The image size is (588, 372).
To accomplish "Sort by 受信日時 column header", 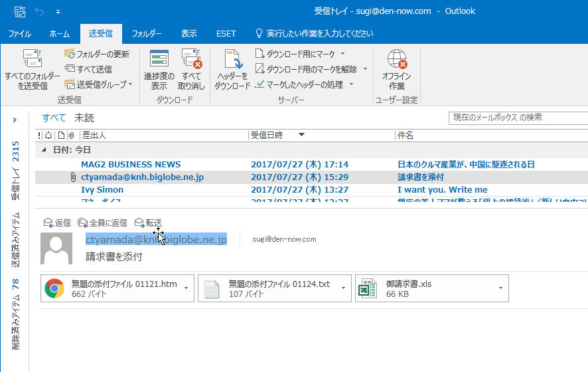I will (267, 136).
